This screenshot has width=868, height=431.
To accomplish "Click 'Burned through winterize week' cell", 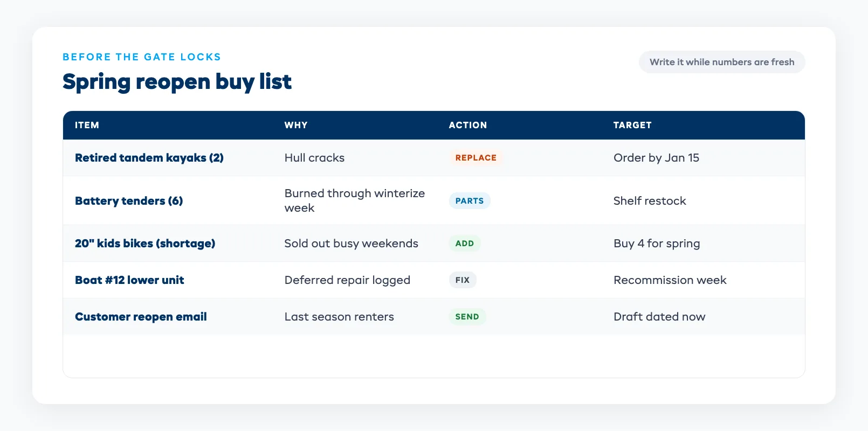I will [355, 200].
